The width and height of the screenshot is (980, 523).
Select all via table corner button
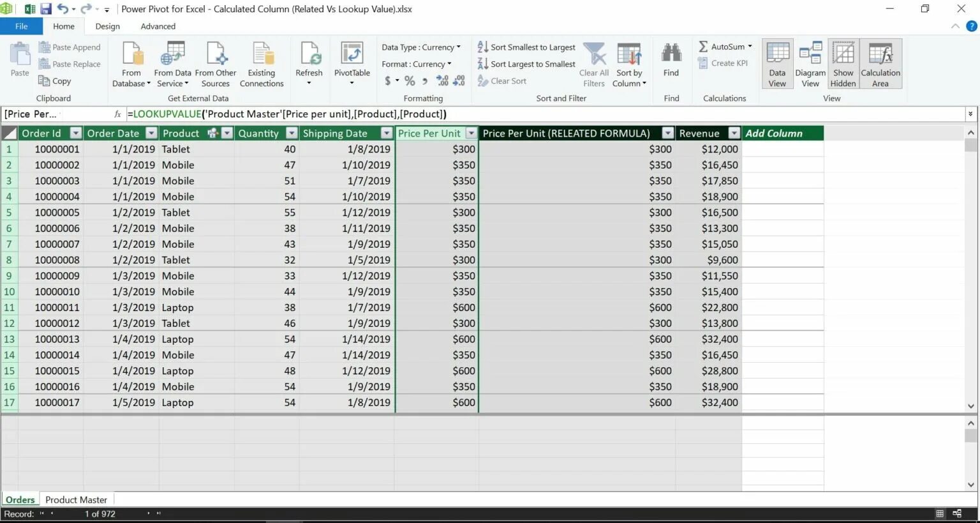coord(9,133)
